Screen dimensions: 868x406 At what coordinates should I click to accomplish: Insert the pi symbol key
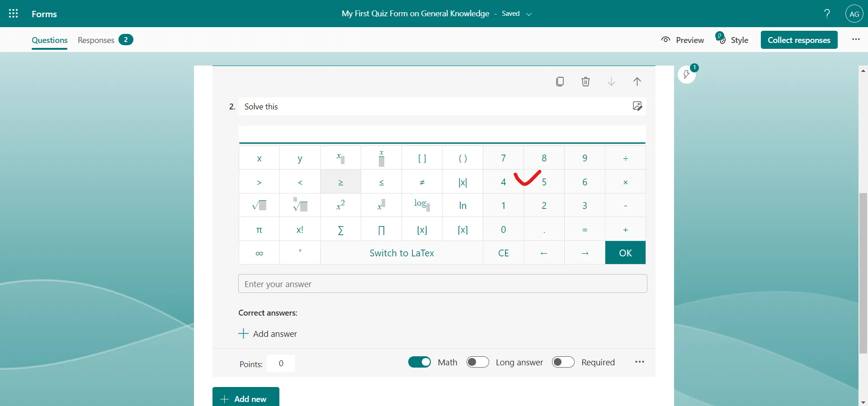(259, 229)
